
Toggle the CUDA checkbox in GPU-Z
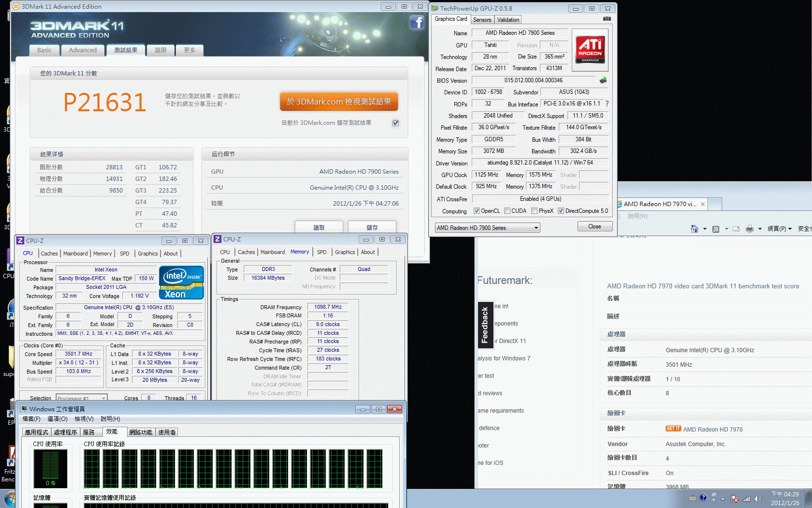click(x=507, y=211)
